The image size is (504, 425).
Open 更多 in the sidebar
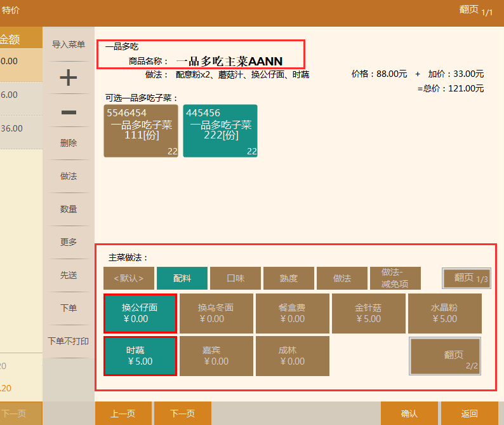pos(68,242)
